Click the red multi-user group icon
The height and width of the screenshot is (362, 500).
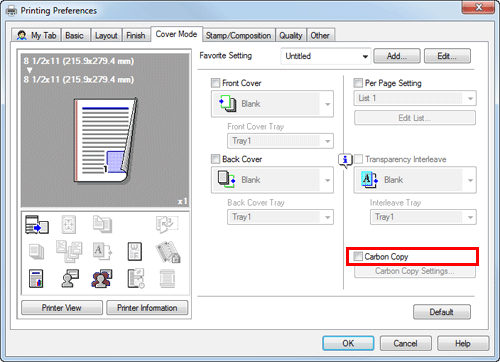[x=102, y=278]
